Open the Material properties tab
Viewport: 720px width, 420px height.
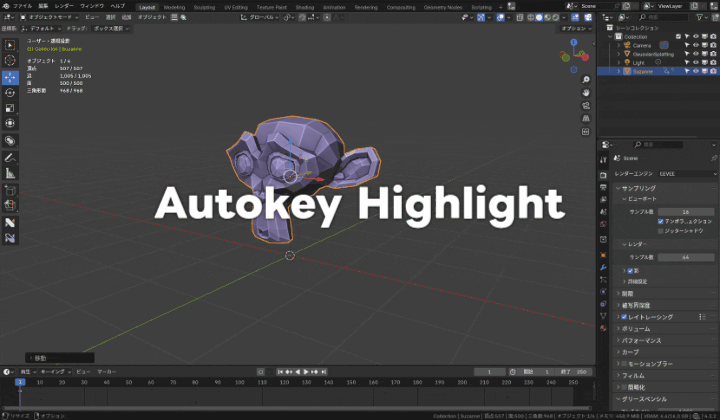pyautogui.click(x=603, y=328)
